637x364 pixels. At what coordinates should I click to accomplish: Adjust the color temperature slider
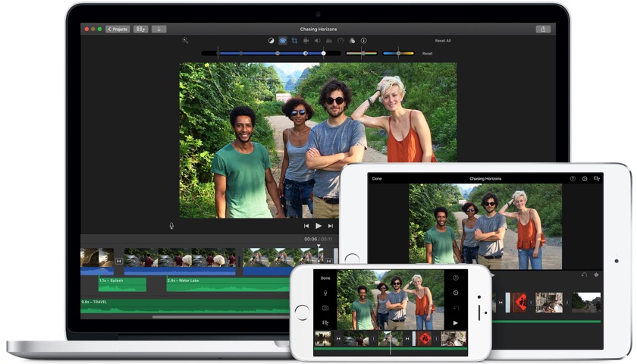coord(398,53)
